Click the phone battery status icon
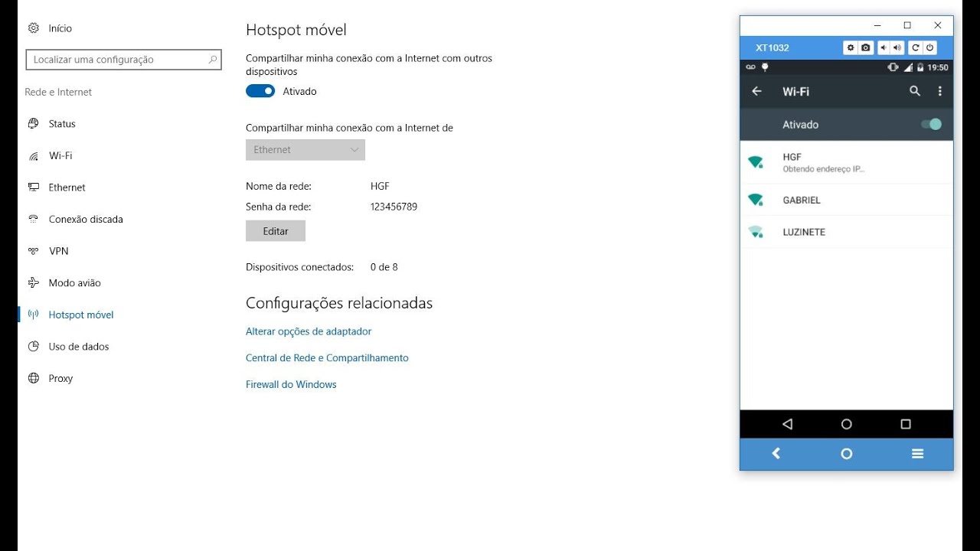Screen dimensions: 980x551 (x=920, y=67)
